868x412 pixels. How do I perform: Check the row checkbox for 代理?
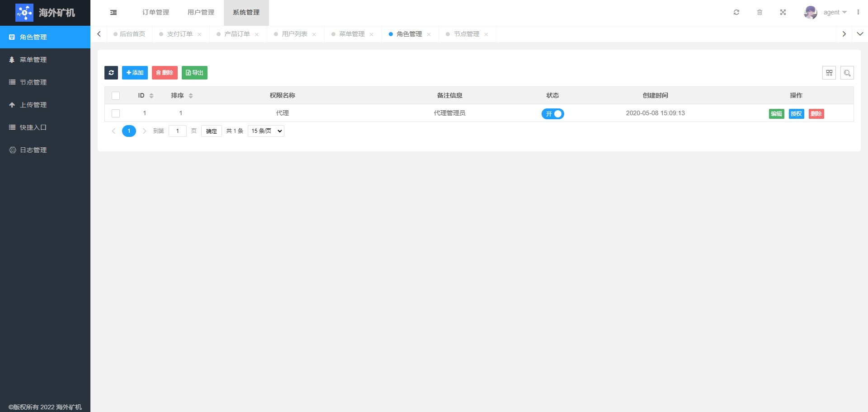[x=116, y=113]
